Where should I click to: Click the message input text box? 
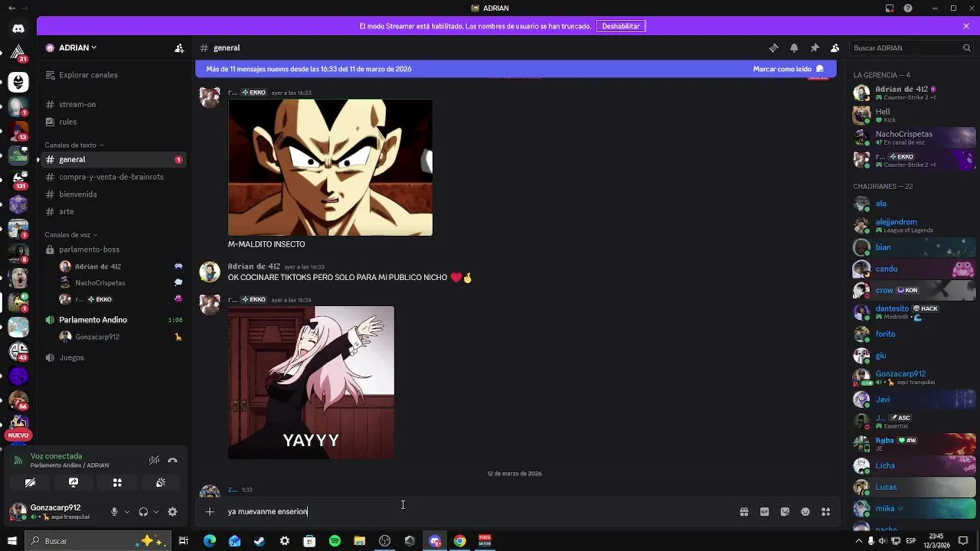[479, 512]
